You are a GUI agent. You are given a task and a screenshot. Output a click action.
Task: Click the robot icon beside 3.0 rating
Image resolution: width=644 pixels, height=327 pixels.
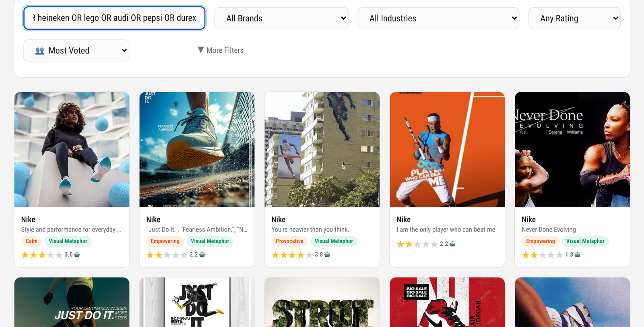pos(77,255)
